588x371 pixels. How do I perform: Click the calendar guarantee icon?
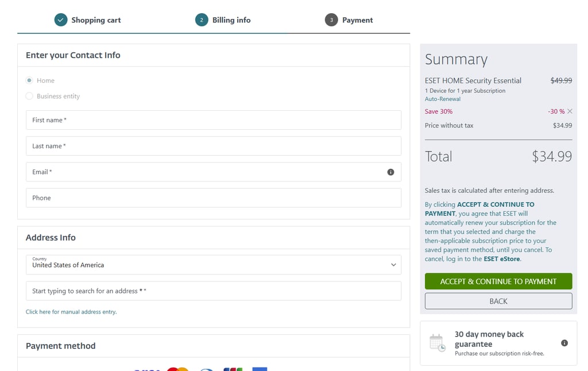(437, 343)
